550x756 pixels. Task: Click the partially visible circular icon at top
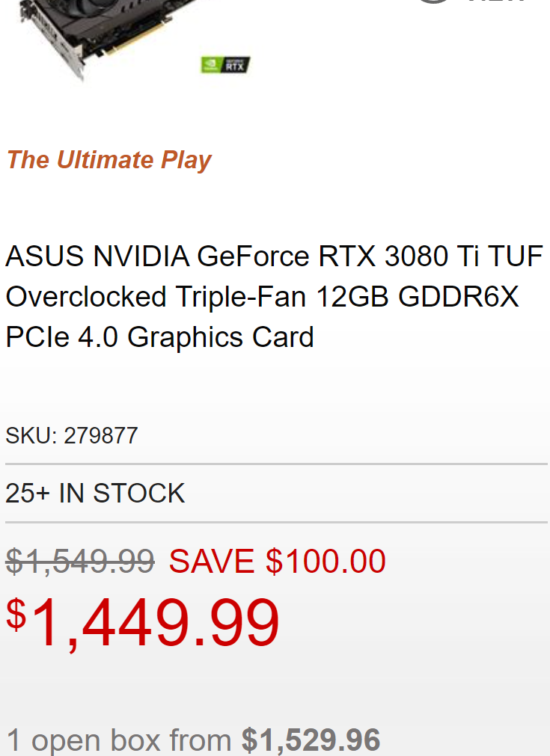tap(434, 2)
